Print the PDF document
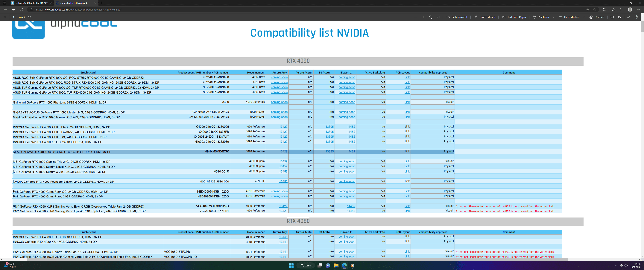This screenshot has height=270, width=644. (x=612, y=17)
